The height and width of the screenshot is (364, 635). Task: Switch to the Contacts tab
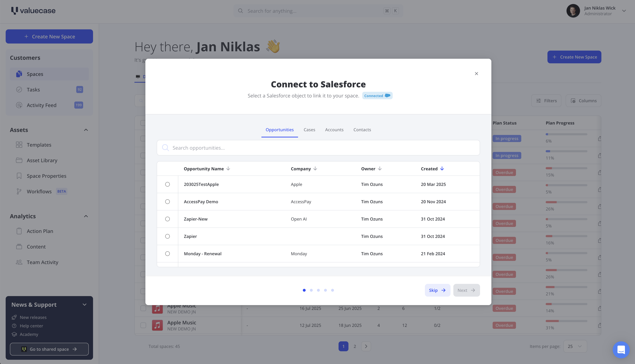point(362,130)
